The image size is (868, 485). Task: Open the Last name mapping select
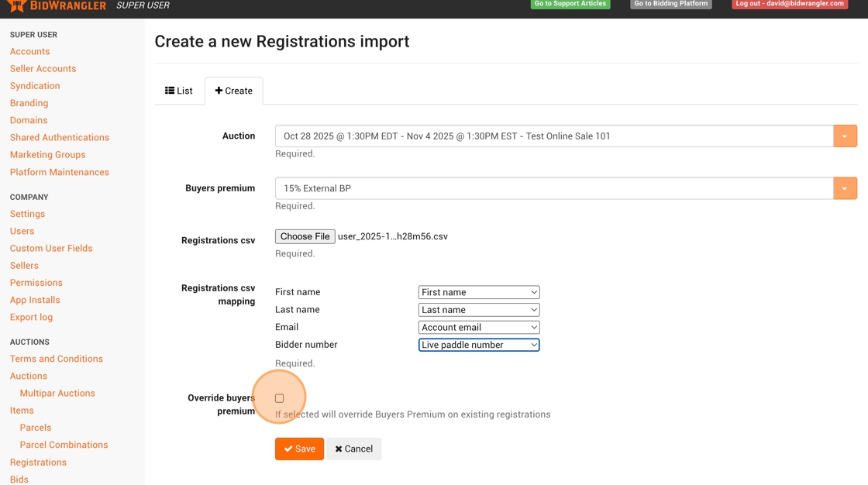click(478, 310)
